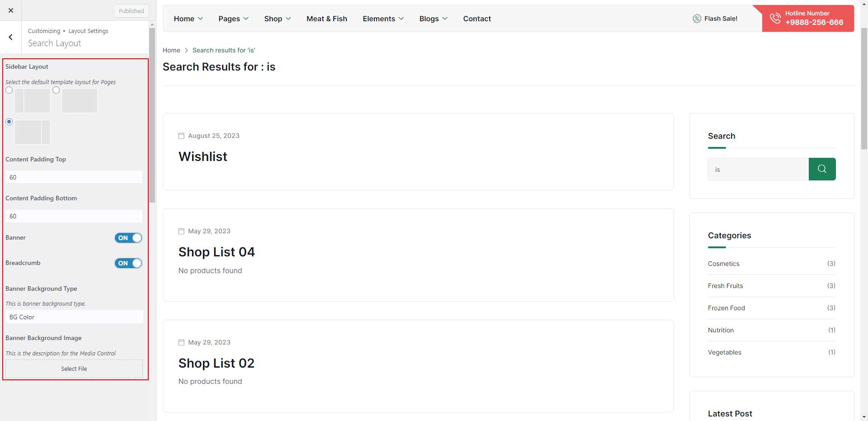Click 'No products found' under Shop List 04
The image size is (868, 421).
point(210,270)
